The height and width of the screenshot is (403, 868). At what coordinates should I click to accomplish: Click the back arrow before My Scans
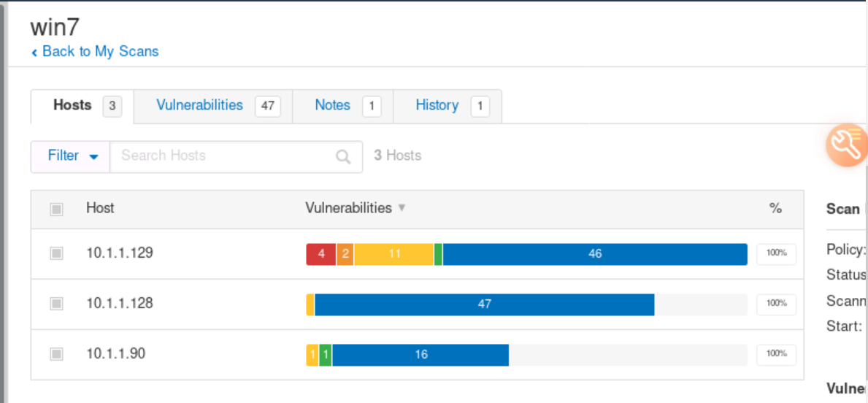pyautogui.click(x=34, y=53)
